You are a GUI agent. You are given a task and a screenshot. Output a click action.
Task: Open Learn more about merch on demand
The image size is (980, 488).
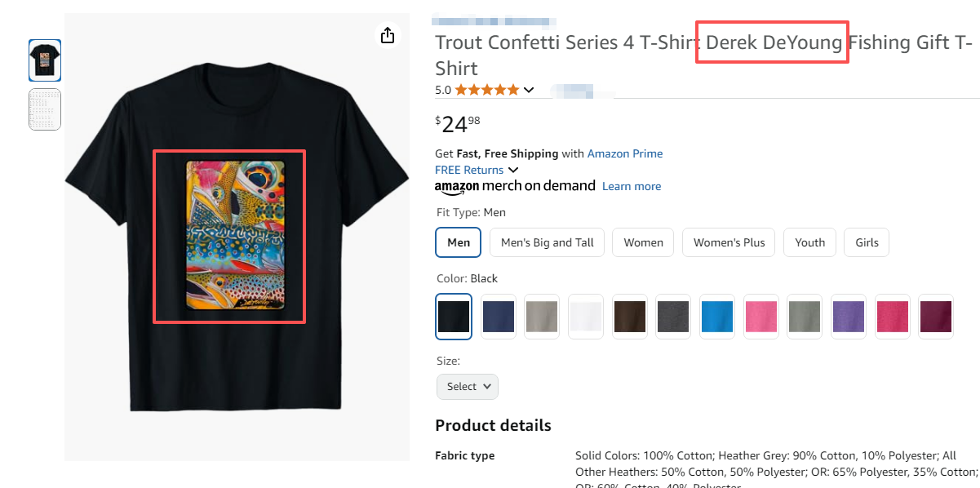point(632,186)
